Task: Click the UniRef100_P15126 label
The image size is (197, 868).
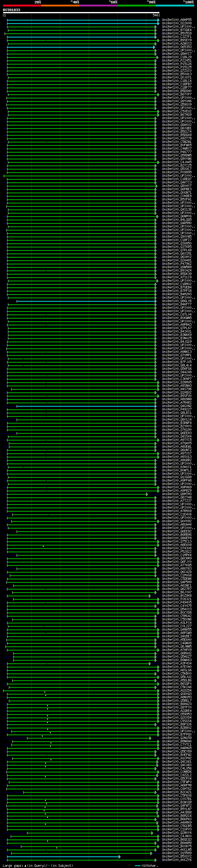Action: (177, 64)
